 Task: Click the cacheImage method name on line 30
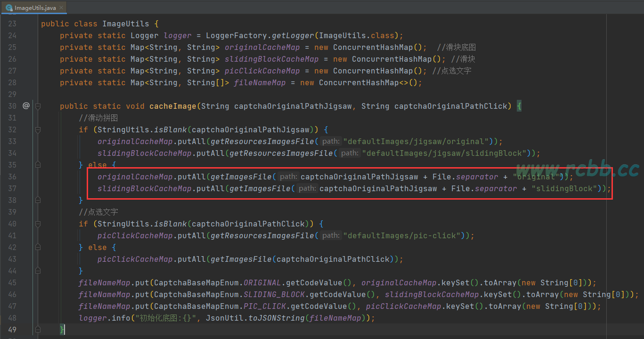(173, 106)
